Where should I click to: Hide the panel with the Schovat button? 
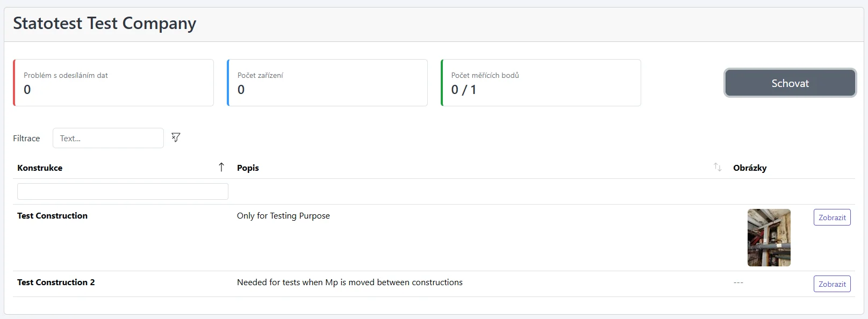tap(790, 83)
